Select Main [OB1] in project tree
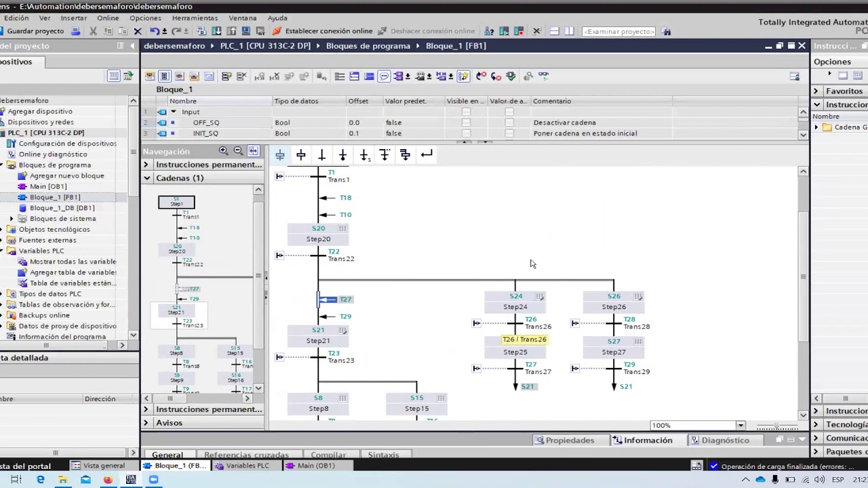This screenshot has height=488, width=868. pyautogui.click(x=48, y=186)
